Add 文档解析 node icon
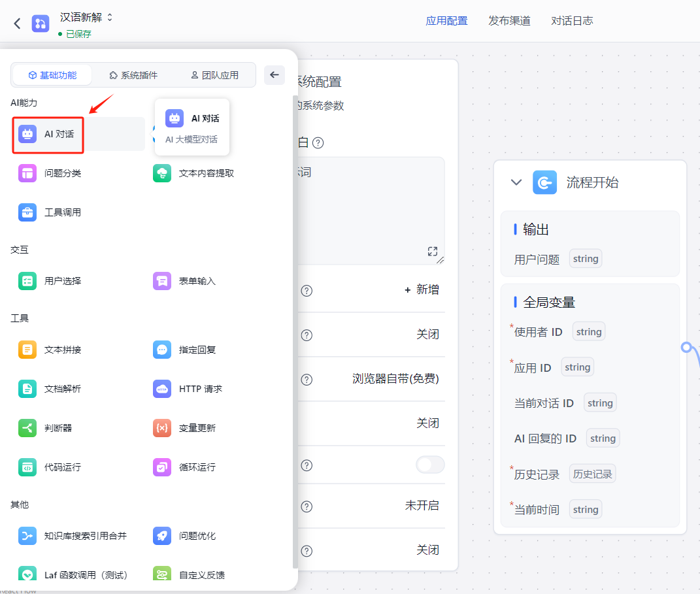 point(27,389)
